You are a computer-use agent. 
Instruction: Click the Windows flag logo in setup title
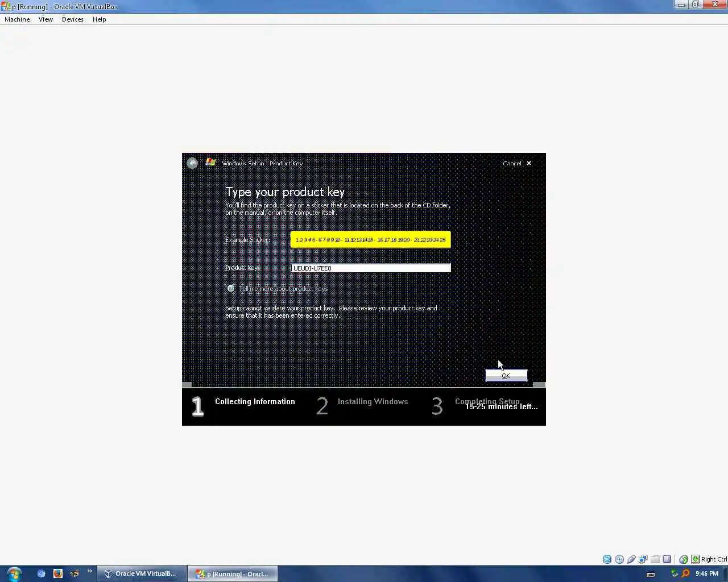pyautogui.click(x=210, y=162)
